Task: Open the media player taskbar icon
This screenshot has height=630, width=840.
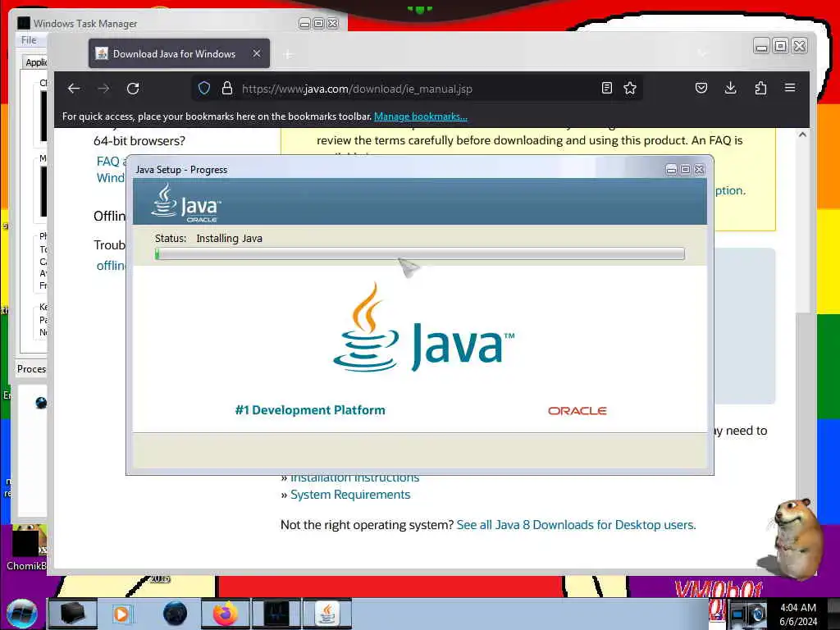Action: (x=122, y=614)
